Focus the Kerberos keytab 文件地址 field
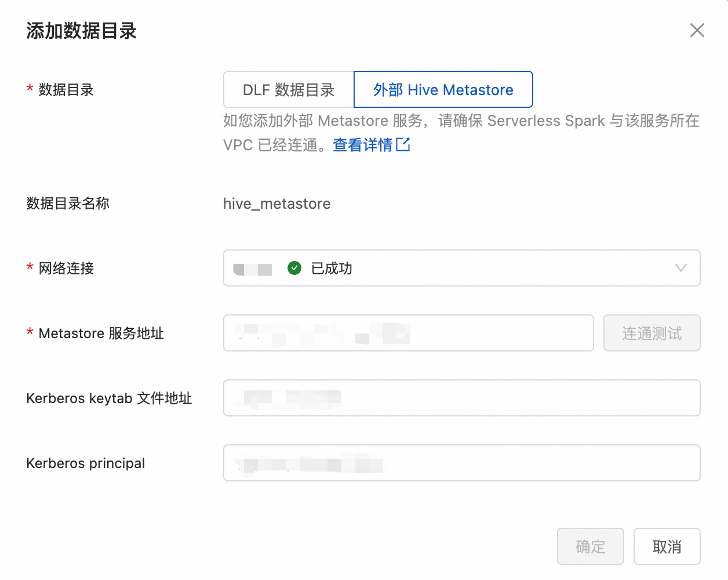Screen dimensions: 728x580 pyautogui.click(x=462, y=398)
